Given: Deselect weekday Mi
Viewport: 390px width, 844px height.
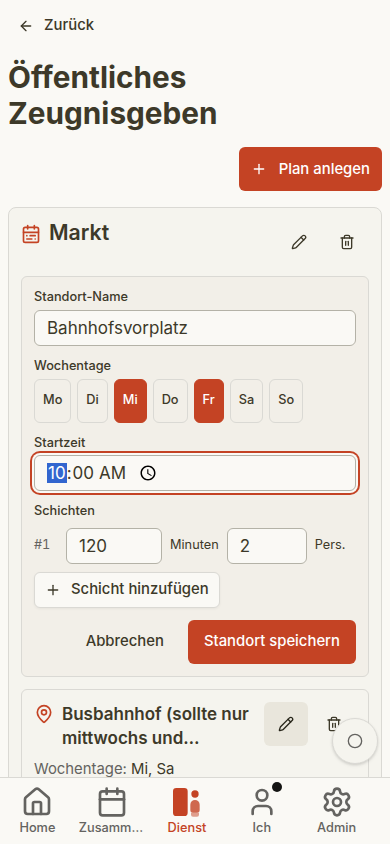Looking at the screenshot, I should [x=130, y=401].
